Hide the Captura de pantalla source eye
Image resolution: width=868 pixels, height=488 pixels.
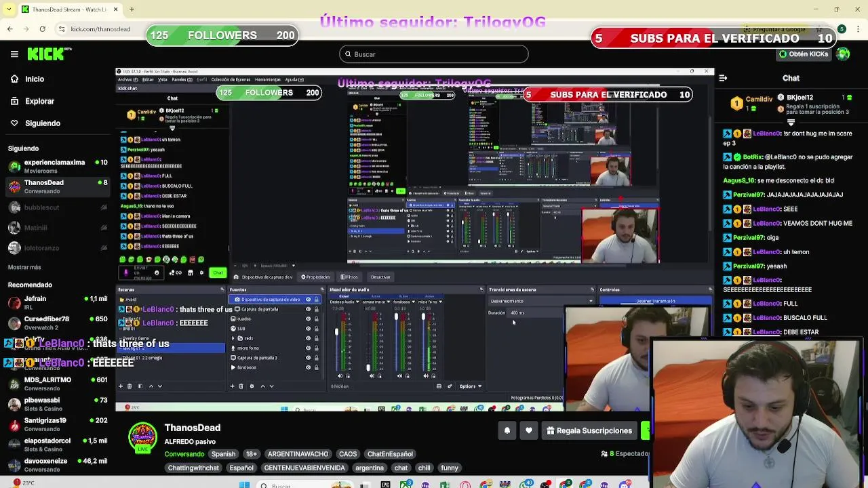[x=309, y=309]
